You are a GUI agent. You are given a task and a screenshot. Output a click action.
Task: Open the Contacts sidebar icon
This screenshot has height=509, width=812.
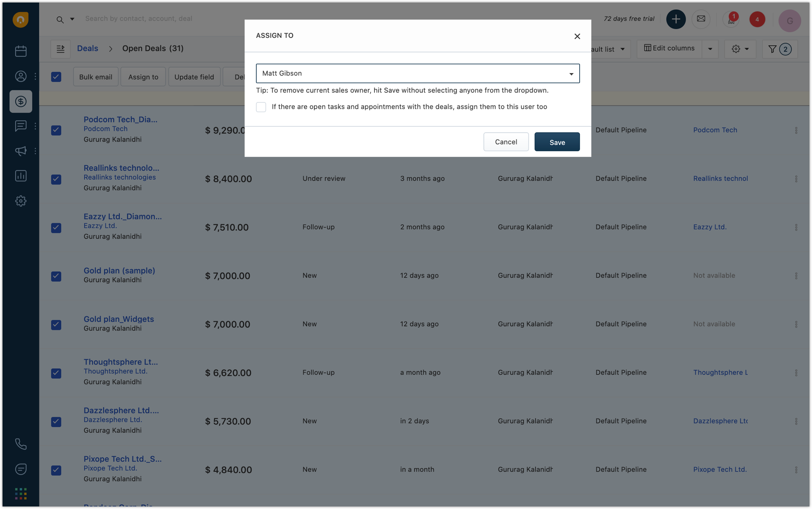21,76
